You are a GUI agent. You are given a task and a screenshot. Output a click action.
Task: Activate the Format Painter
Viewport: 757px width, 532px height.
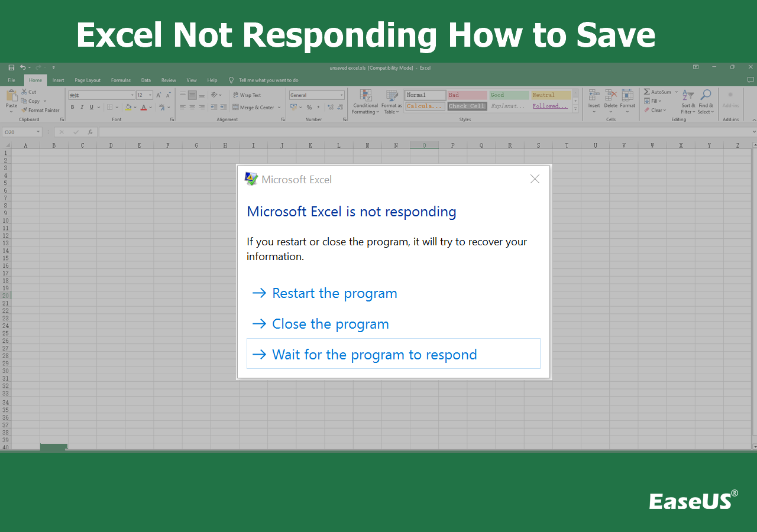coord(40,110)
